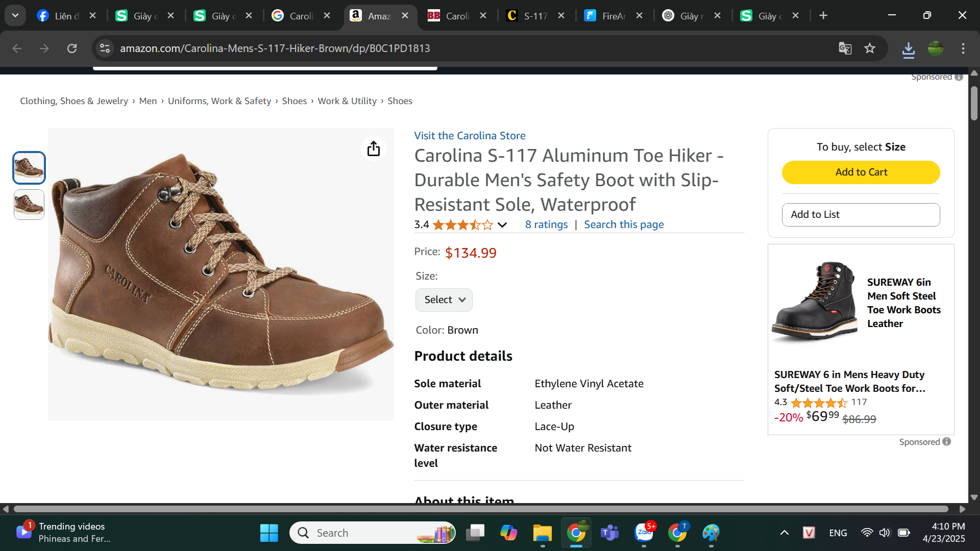Image resolution: width=980 pixels, height=551 pixels.
Task: Expand the star ratings breakdown chevron
Action: (502, 225)
